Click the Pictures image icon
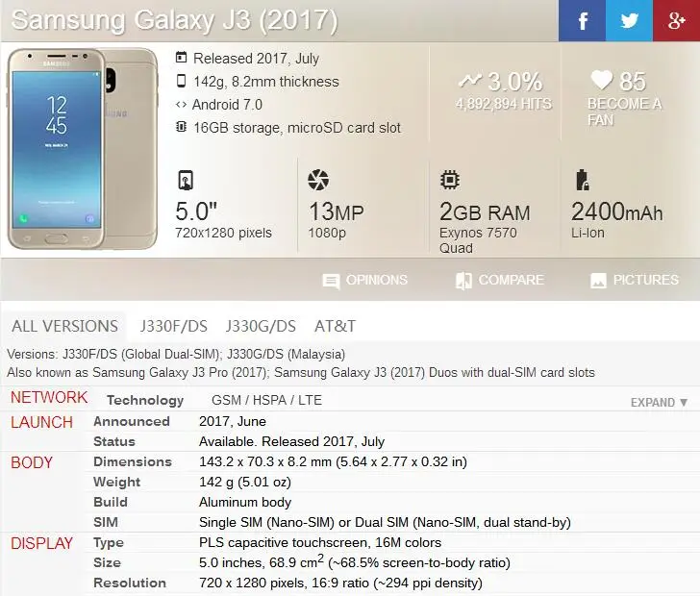 [x=598, y=281]
